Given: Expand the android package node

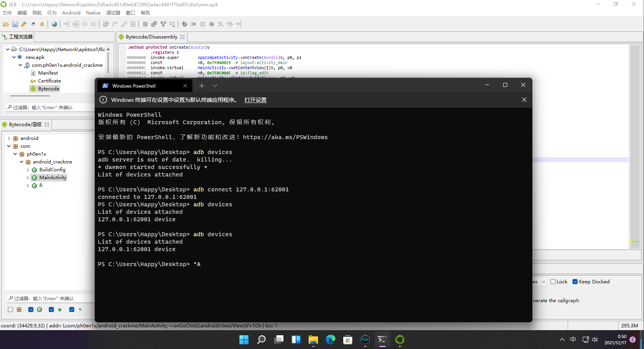Looking at the screenshot, I should (x=9, y=138).
